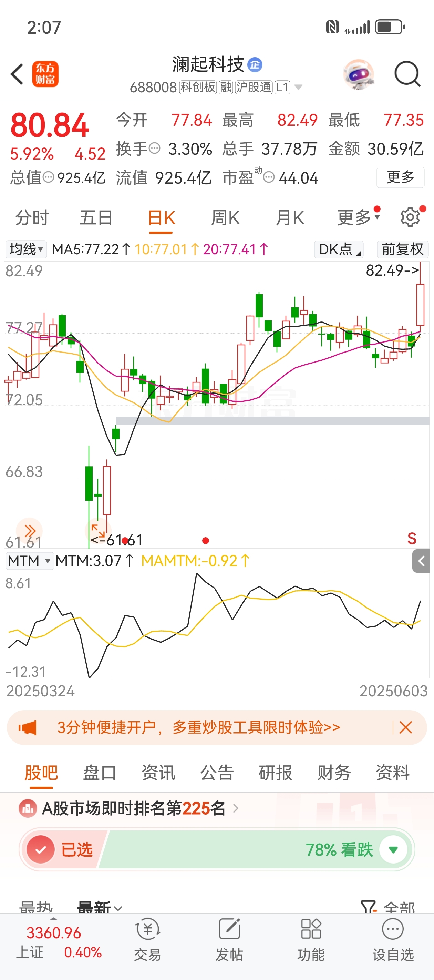Open the MTM sub-indicator dropdown
Image resolution: width=434 pixels, height=980 pixels.
click(x=29, y=561)
